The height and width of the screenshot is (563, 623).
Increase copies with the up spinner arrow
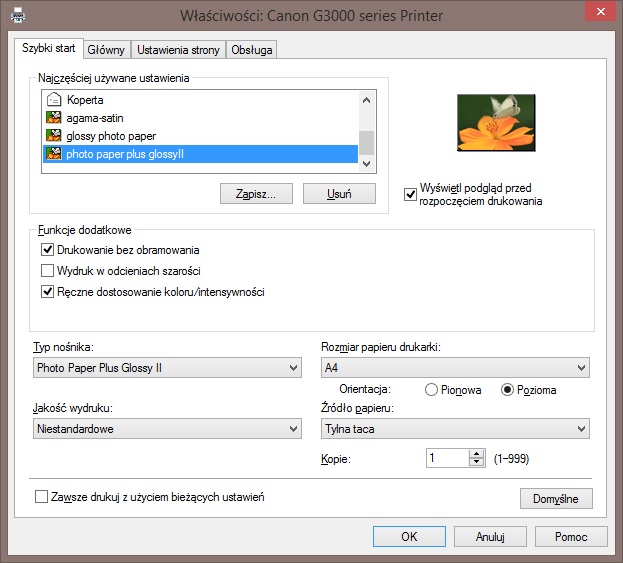(476, 454)
